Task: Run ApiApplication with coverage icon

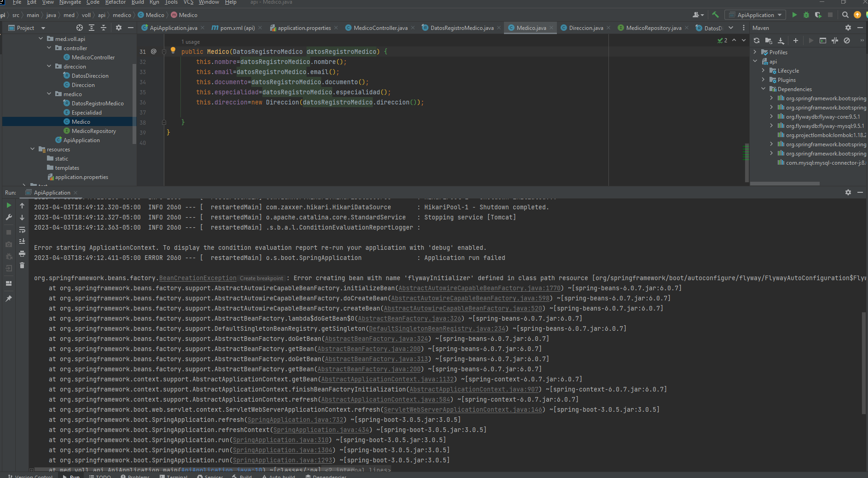Action: coord(818,15)
